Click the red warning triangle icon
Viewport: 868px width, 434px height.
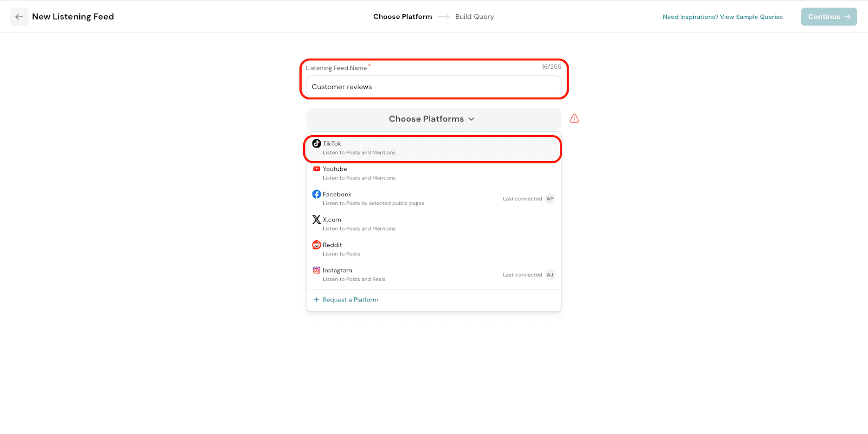tap(575, 118)
